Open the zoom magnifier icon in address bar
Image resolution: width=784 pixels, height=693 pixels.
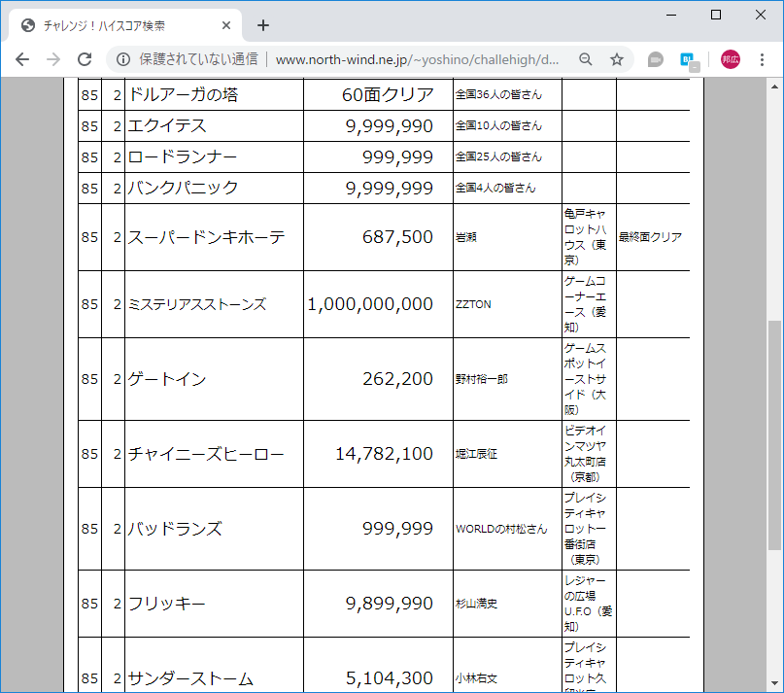tap(586, 59)
